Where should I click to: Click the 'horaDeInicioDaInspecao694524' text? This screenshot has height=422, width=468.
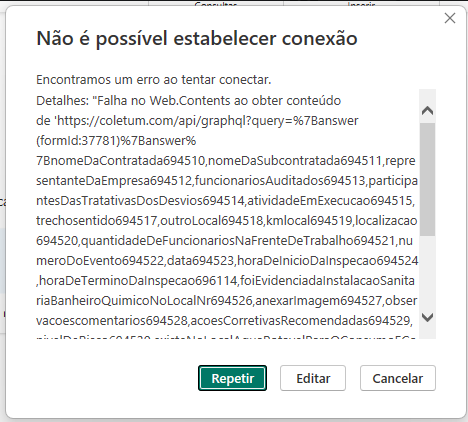328,261
